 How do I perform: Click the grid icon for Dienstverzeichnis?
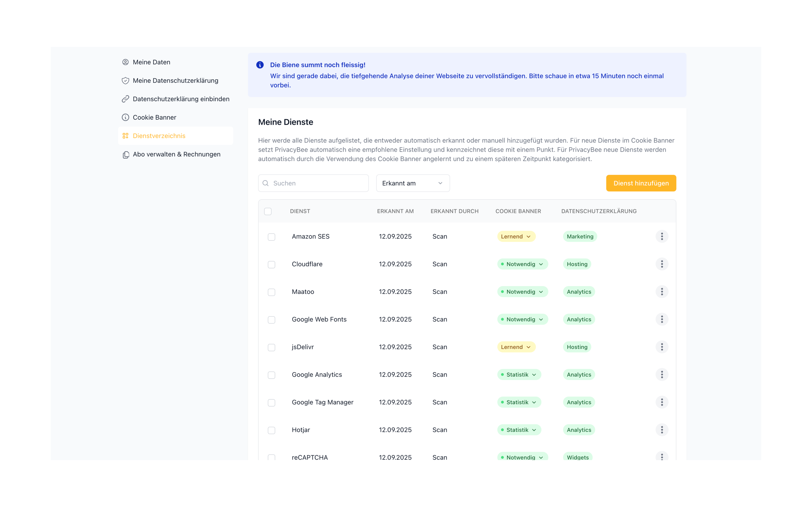coord(125,136)
